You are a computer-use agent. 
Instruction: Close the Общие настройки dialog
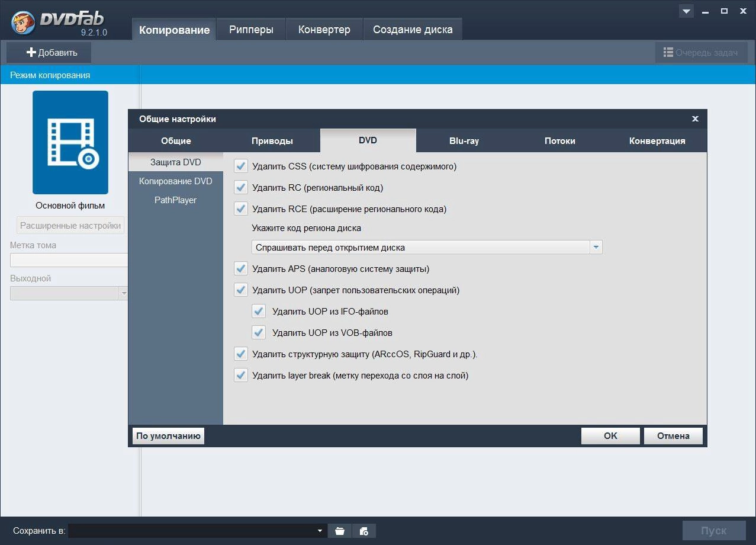(x=696, y=119)
